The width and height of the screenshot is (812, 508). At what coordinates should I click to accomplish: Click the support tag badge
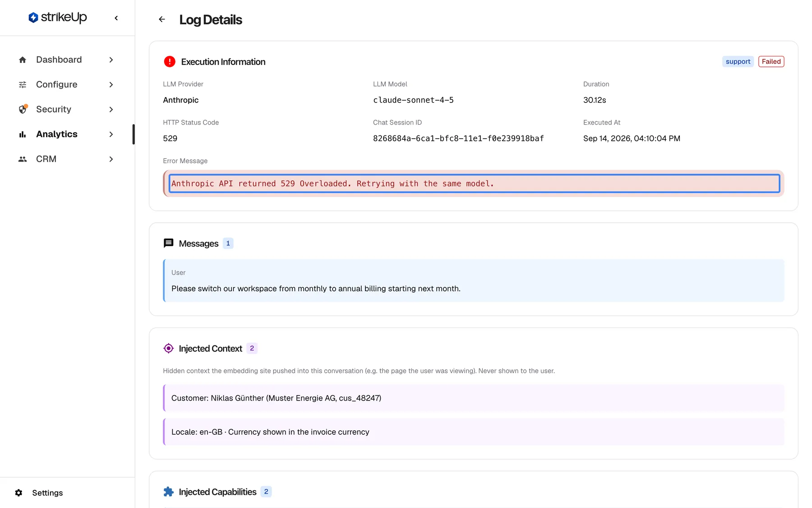738,61
